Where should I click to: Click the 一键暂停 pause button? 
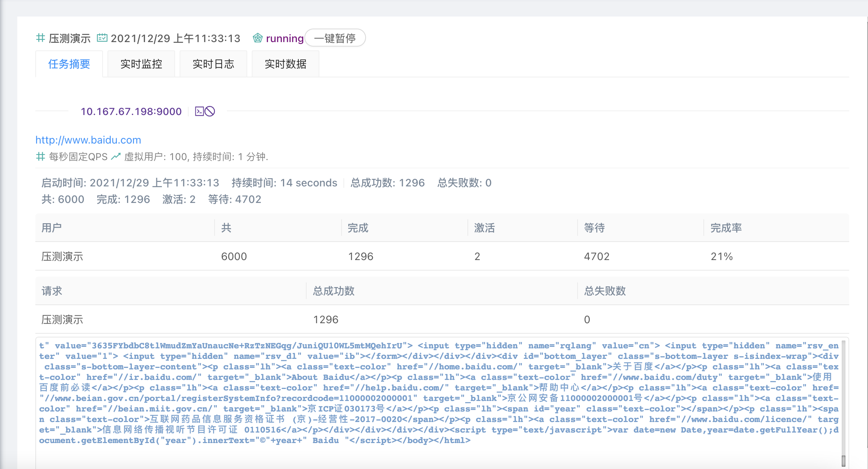pyautogui.click(x=335, y=38)
